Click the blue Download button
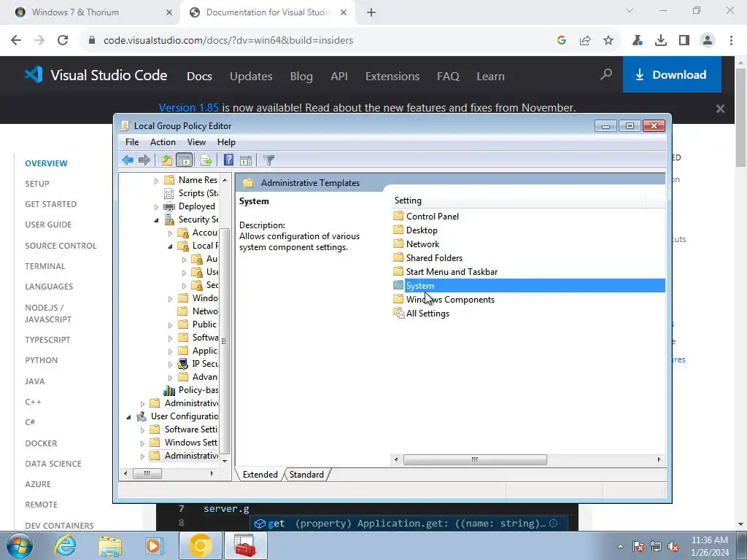747x560 pixels. (x=672, y=75)
